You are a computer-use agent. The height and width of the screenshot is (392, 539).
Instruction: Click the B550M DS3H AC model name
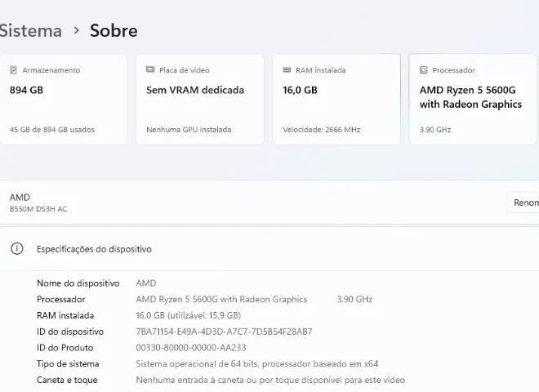point(38,209)
